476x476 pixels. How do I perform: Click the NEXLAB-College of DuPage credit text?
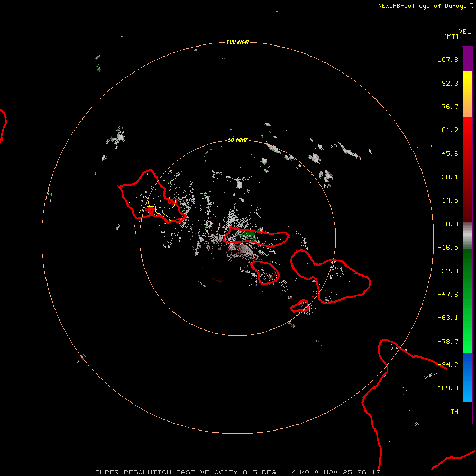click(x=425, y=6)
